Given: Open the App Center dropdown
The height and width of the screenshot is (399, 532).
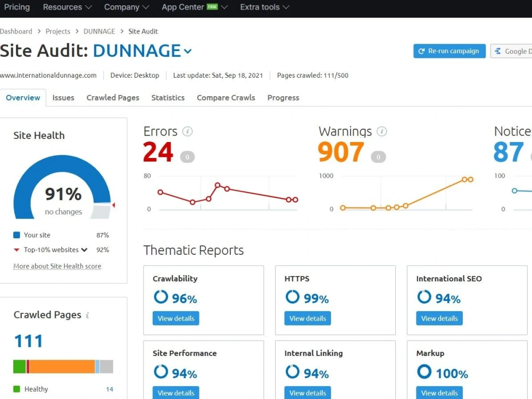Looking at the screenshot, I should pyautogui.click(x=194, y=7).
